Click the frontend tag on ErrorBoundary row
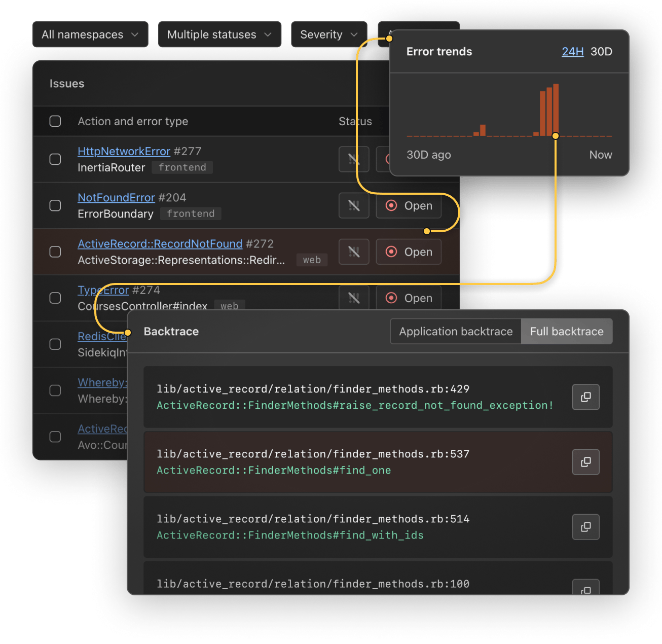662x644 pixels. pos(191,213)
